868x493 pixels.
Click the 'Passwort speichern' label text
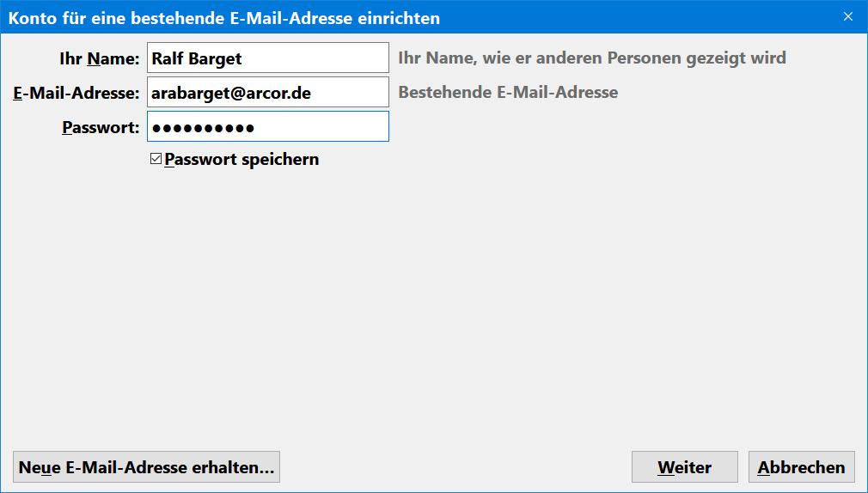(x=241, y=160)
